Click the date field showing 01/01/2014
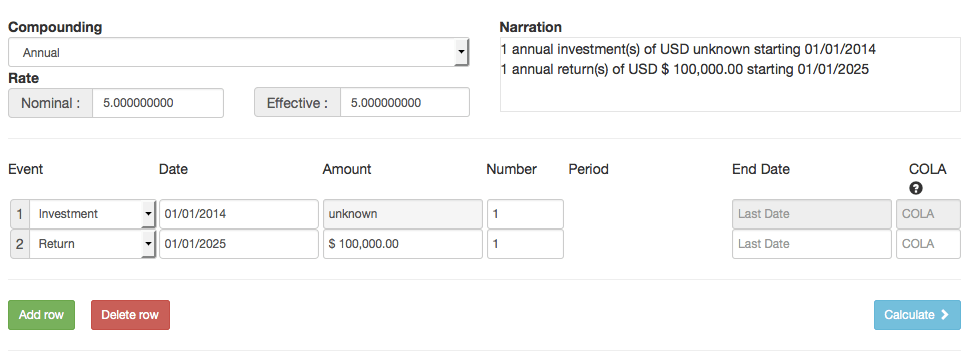The width and height of the screenshot is (969, 361). click(x=239, y=214)
